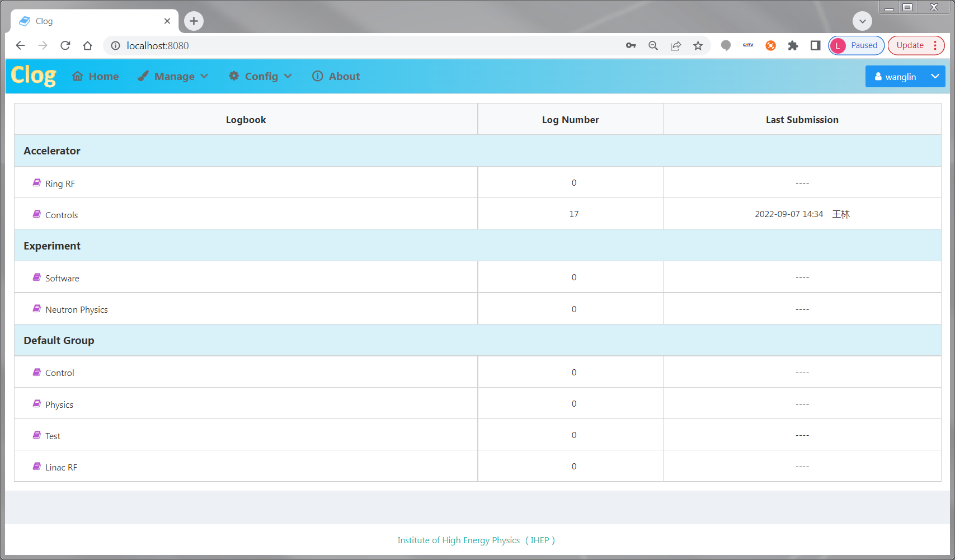Viewport: 955px width, 560px height.
Task: Open the Test logbook
Action: tap(53, 436)
